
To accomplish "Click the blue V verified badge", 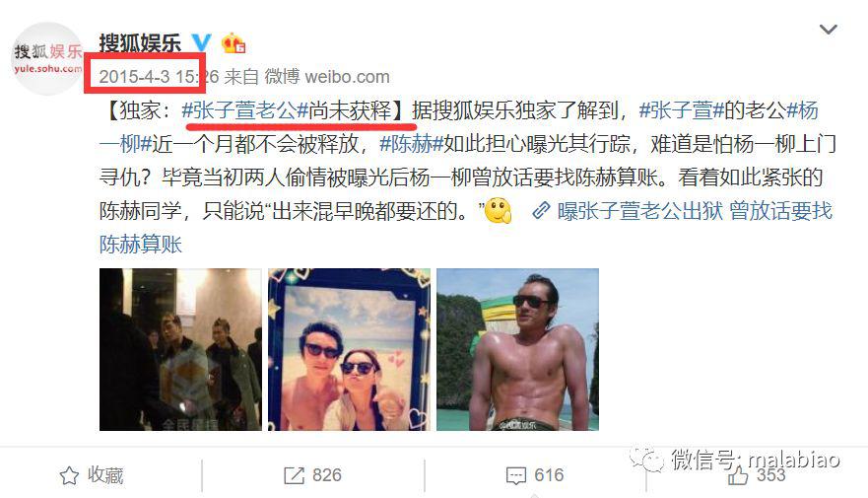I will tap(202, 42).
